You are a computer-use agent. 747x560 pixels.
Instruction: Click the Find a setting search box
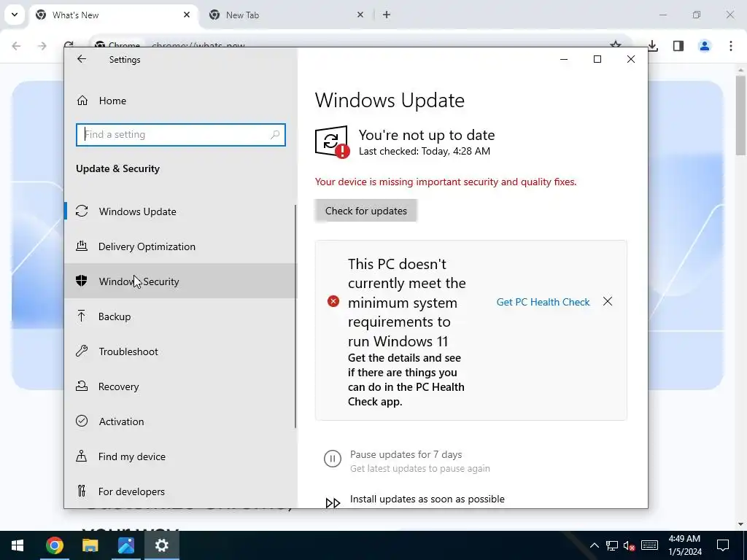[x=181, y=135]
